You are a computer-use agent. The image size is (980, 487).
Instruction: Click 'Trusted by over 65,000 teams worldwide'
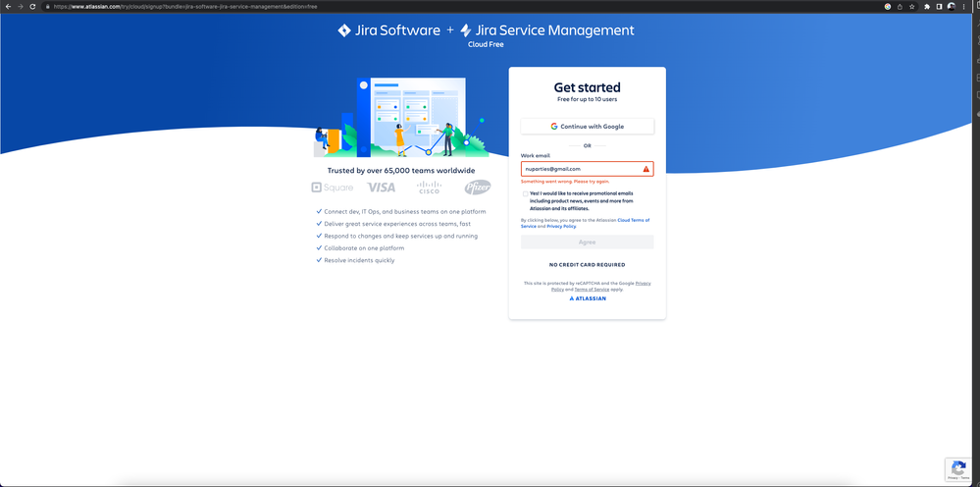click(401, 170)
